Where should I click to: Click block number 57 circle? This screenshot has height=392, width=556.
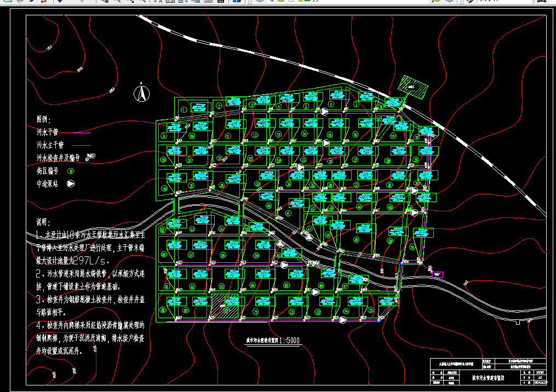click(191, 255)
